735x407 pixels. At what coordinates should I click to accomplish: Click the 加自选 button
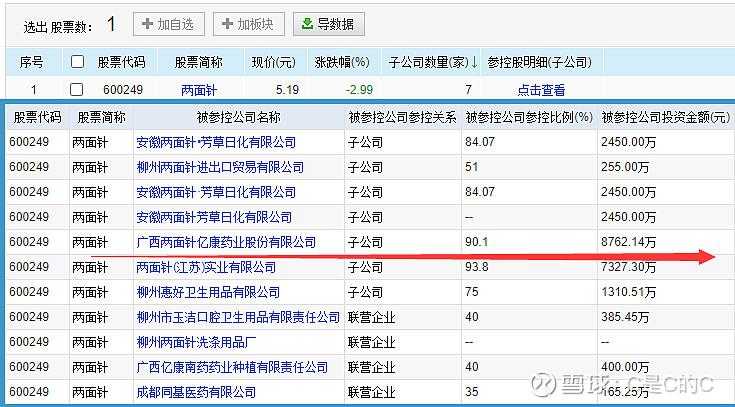pyautogui.click(x=169, y=24)
